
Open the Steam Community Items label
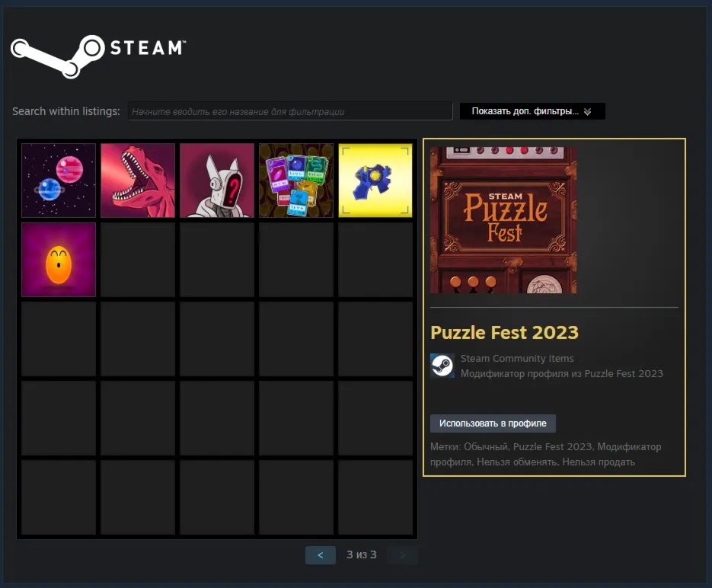[517, 358]
